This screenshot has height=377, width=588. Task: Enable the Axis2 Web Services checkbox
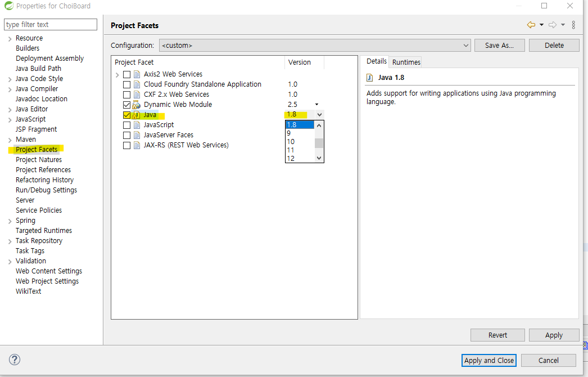click(126, 74)
